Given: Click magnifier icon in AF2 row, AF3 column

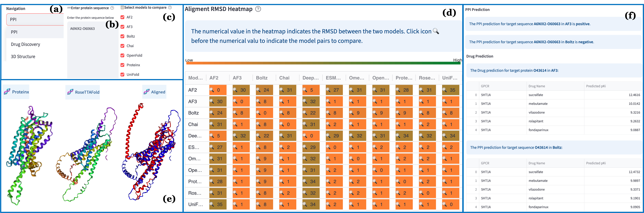Looking at the screenshot, I should (x=235, y=90).
